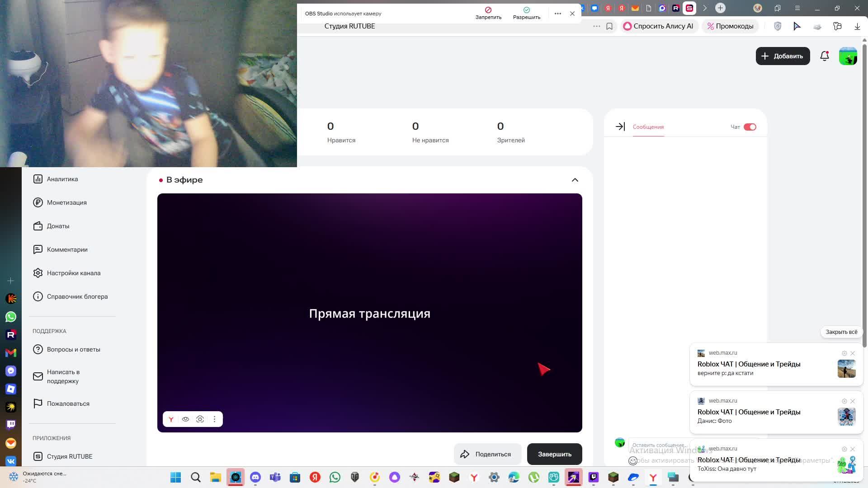
Task: Open Discord from the taskbar
Action: 255,477
